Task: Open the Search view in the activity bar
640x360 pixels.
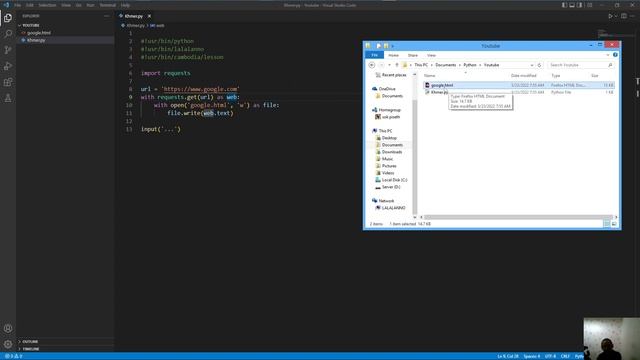Action: tap(8, 34)
